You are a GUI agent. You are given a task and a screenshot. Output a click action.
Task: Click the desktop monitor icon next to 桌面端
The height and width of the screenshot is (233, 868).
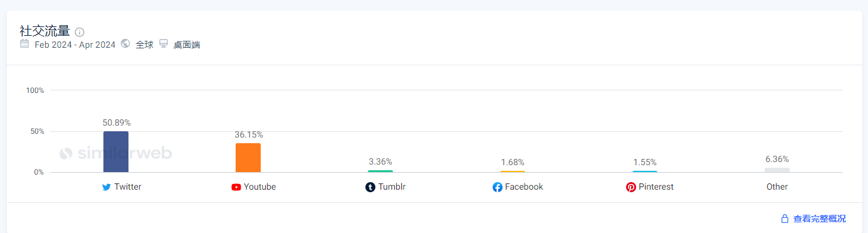coord(164,44)
